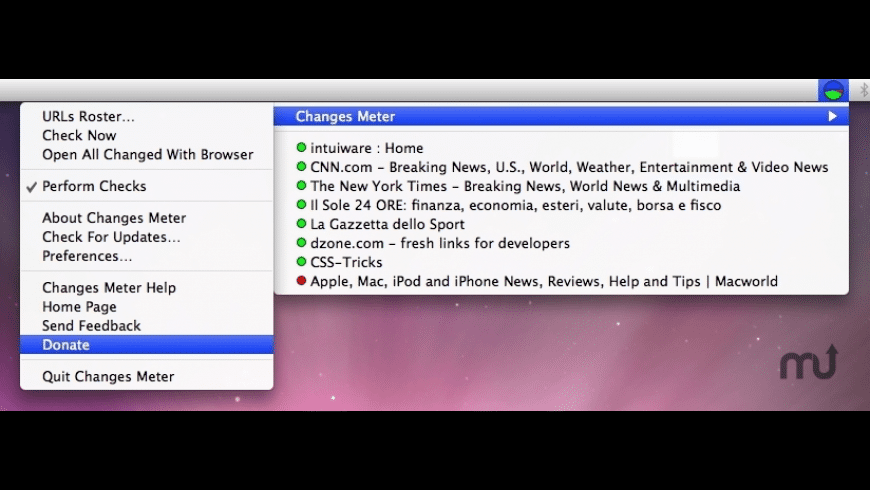Select Open All Changed With Browser

pyautogui.click(x=146, y=154)
